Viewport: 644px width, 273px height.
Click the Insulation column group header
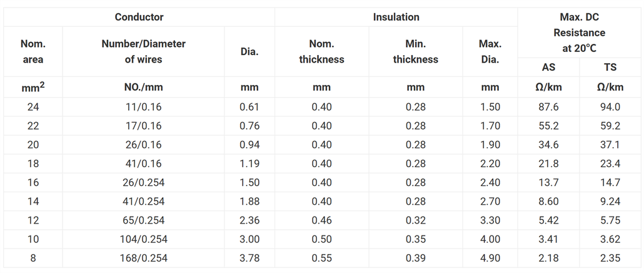[396, 17]
